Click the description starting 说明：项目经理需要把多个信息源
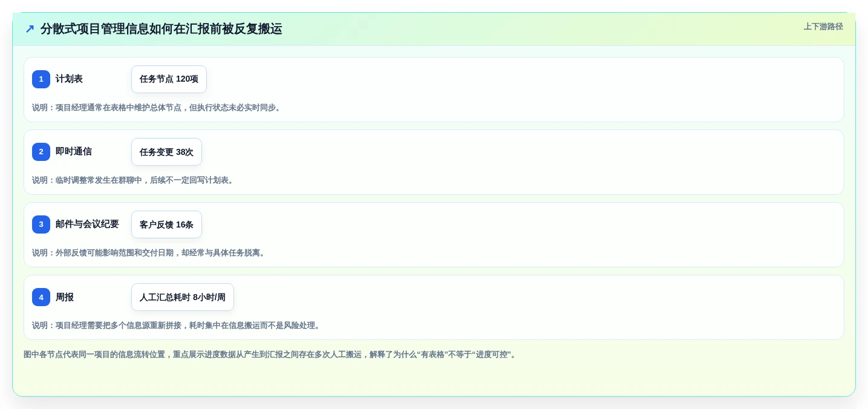 click(x=177, y=326)
